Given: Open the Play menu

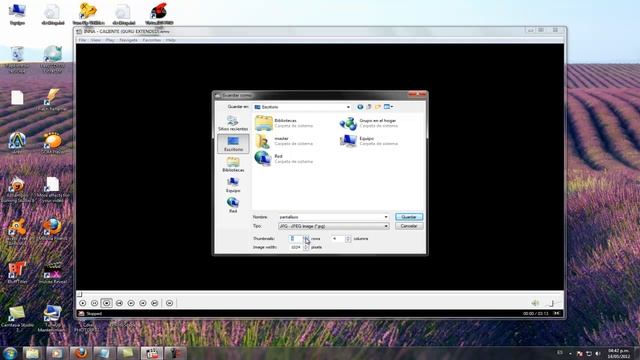Looking at the screenshot, I should [x=110, y=40].
